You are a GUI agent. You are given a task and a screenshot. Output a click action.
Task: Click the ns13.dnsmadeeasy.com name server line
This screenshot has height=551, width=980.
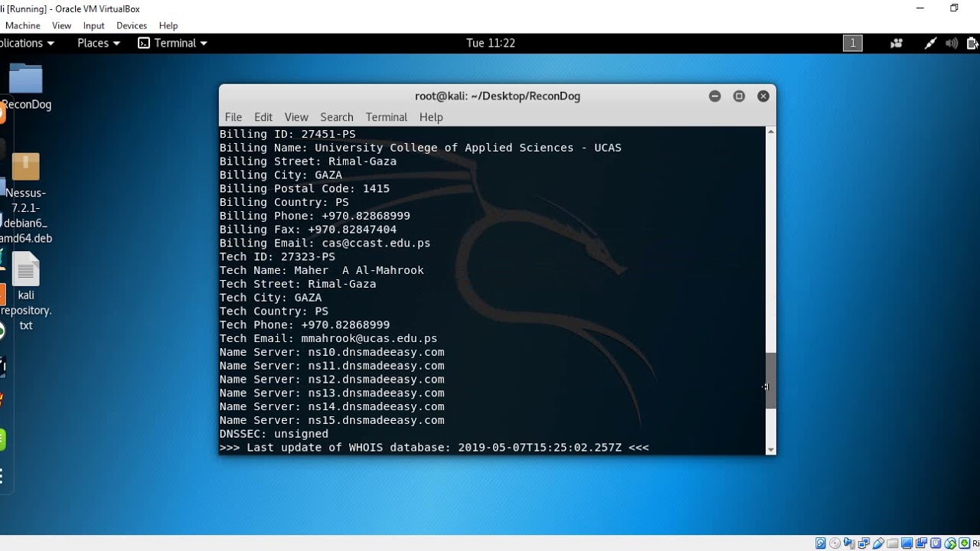point(332,393)
